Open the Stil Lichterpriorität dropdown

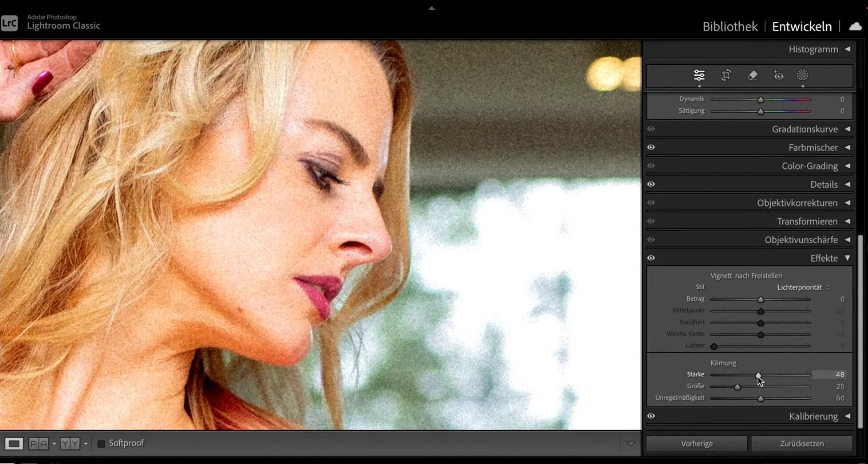point(803,287)
